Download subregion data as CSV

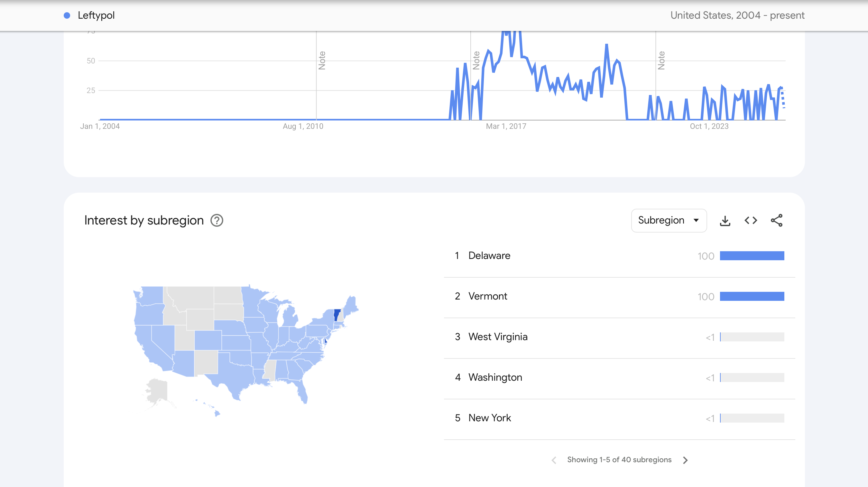725,221
